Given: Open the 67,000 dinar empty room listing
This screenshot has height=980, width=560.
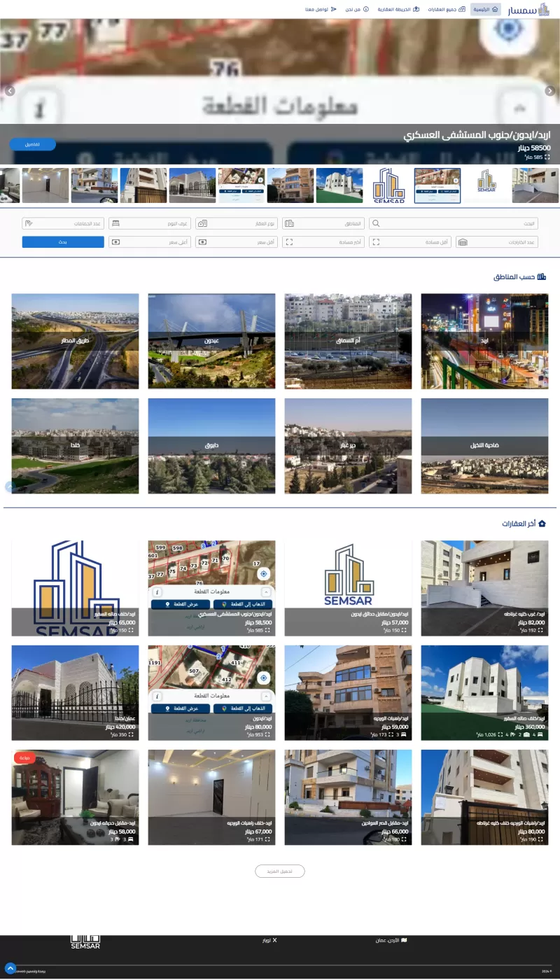Looking at the screenshot, I should [x=211, y=798].
